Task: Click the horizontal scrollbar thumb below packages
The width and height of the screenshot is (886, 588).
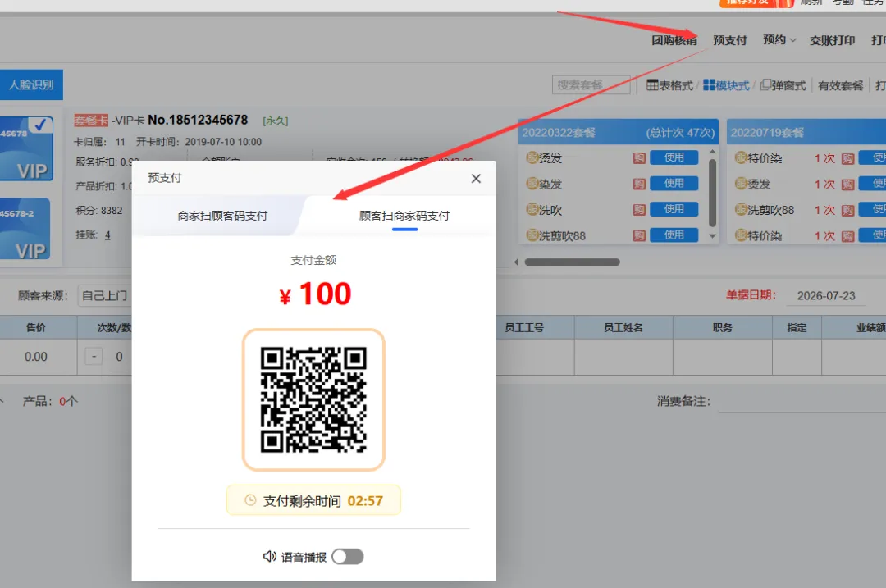Action: click(x=572, y=262)
